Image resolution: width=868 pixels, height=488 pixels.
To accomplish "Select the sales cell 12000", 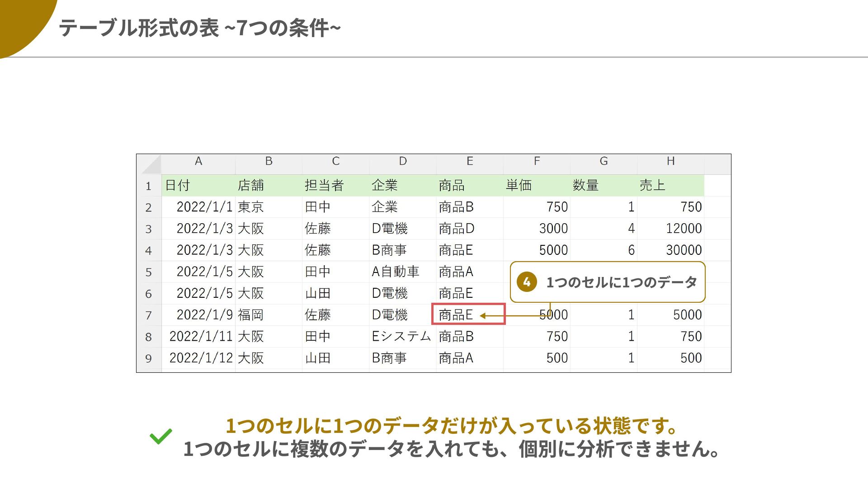I will (x=670, y=229).
